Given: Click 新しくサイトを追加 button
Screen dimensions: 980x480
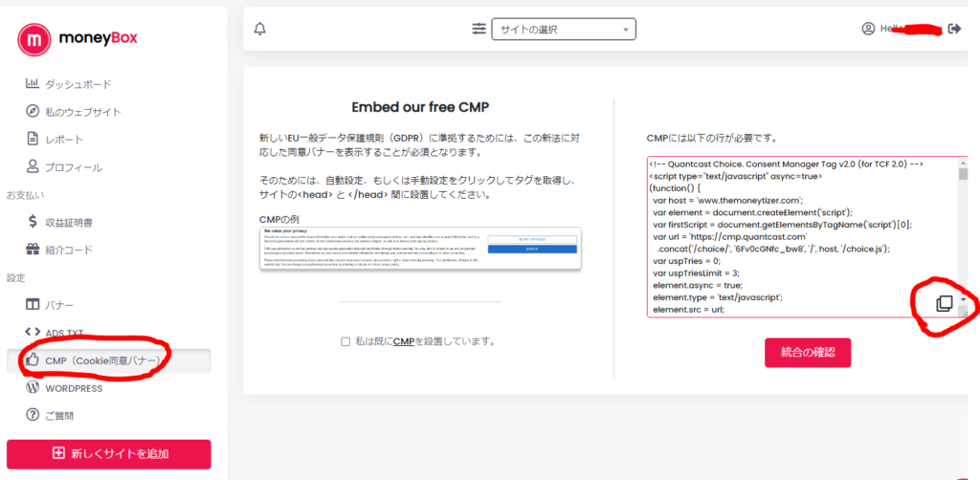Looking at the screenshot, I should 108,454.
